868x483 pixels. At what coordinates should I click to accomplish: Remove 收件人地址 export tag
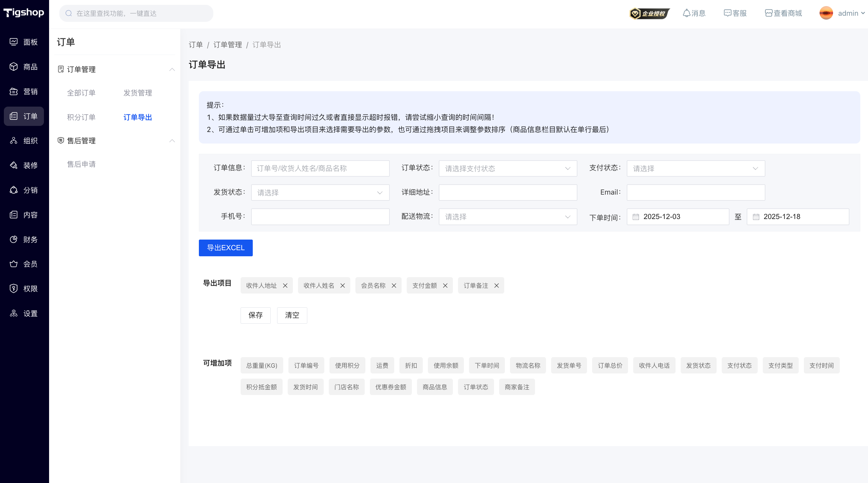pyautogui.click(x=285, y=286)
